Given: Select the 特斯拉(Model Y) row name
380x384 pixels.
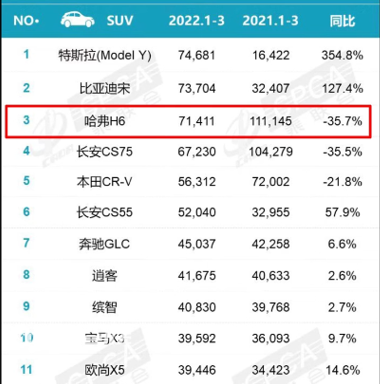Looking at the screenshot, I should 105,55.
